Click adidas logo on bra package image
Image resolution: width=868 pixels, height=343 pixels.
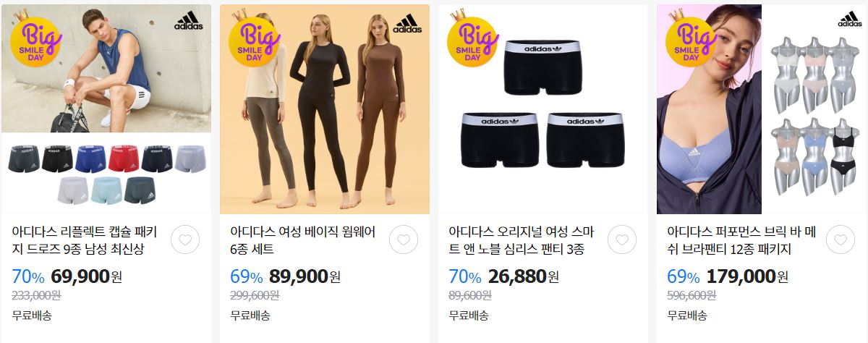coord(850,20)
